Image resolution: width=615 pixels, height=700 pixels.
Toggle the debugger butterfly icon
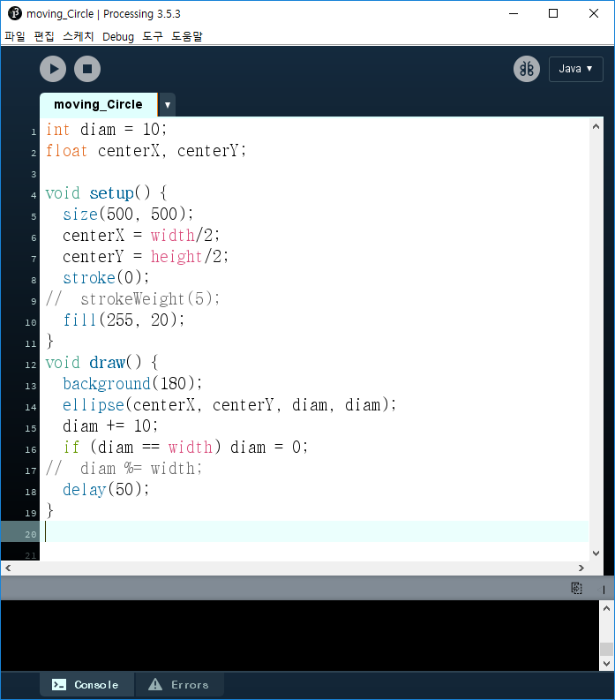[527, 69]
